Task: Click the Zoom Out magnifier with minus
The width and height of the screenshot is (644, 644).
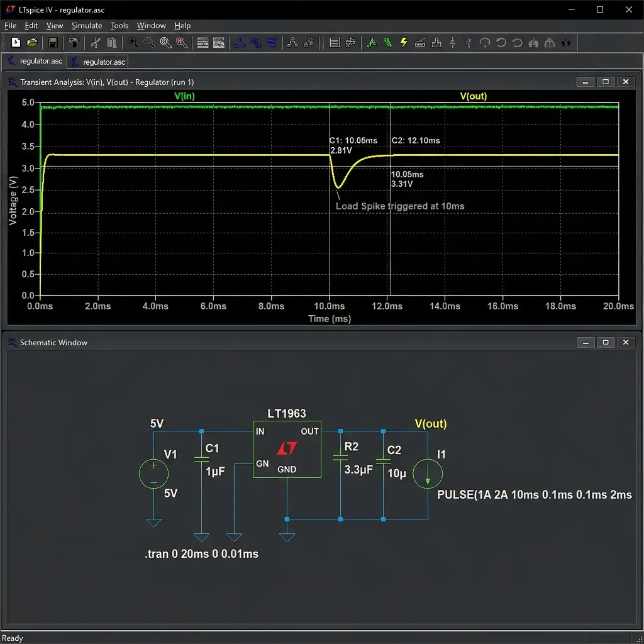Action: (149, 42)
